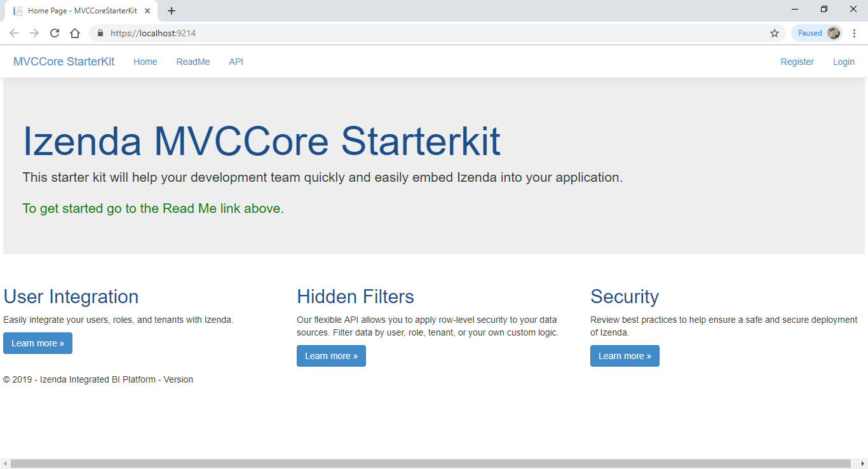
Task: Click the scrollbar right arrow
Action: click(x=862, y=464)
